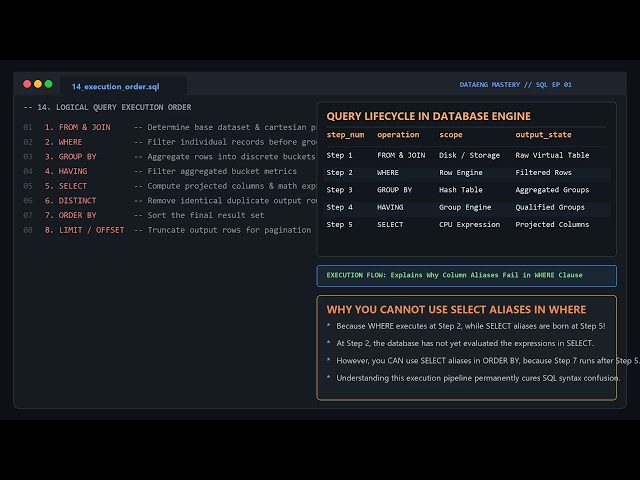Click the DATAENG MASTERY // SQL EP 01 label
640x480 pixels.
point(516,84)
